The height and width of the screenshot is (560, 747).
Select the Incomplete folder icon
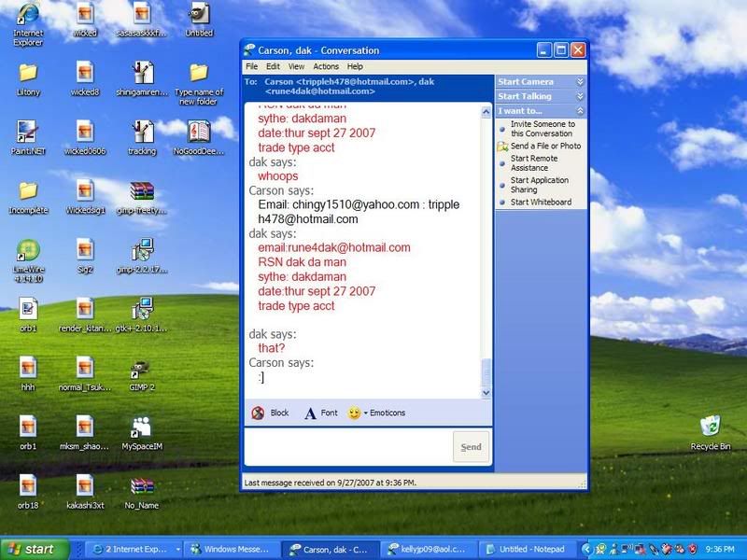coord(28,198)
